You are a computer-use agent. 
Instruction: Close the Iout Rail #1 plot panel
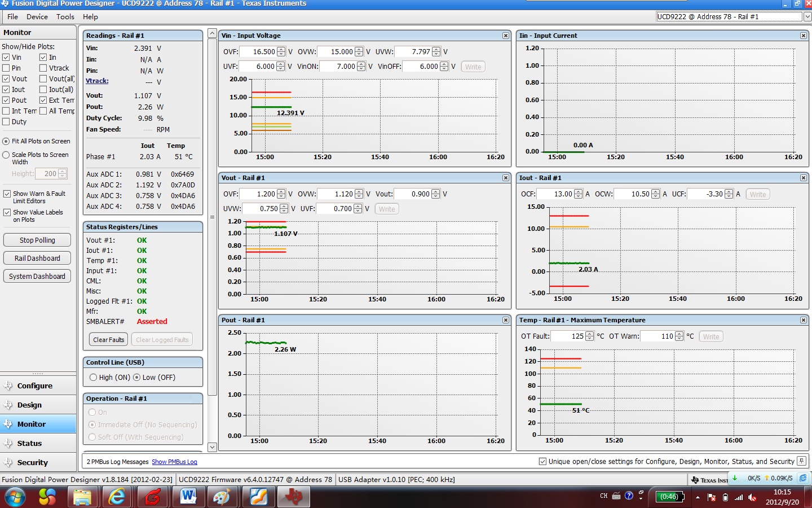click(804, 178)
